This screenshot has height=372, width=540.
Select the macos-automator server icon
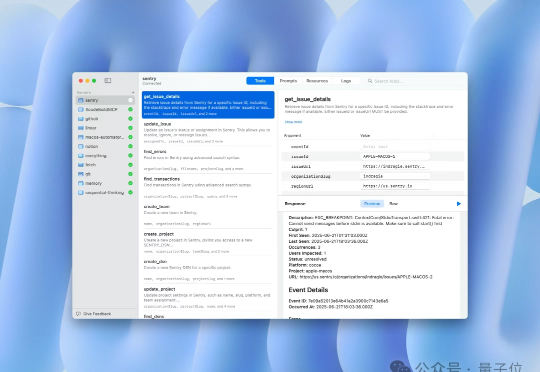pyautogui.click(x=81, y=137)
